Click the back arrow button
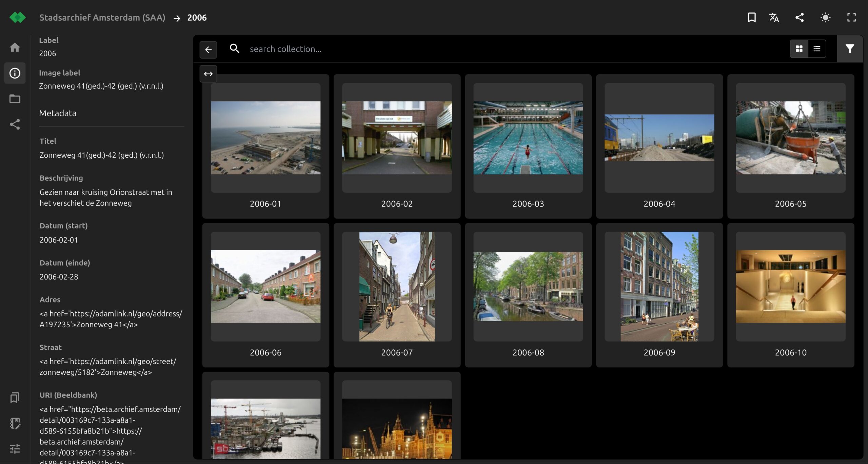 [x=208, y=50]
